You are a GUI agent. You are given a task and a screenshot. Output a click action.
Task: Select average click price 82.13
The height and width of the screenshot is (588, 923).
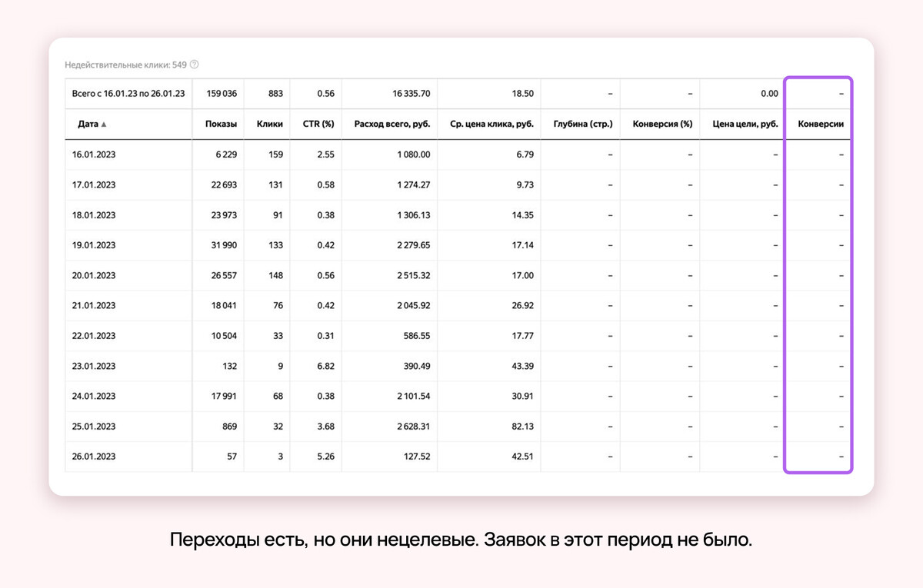coord(523,426)
